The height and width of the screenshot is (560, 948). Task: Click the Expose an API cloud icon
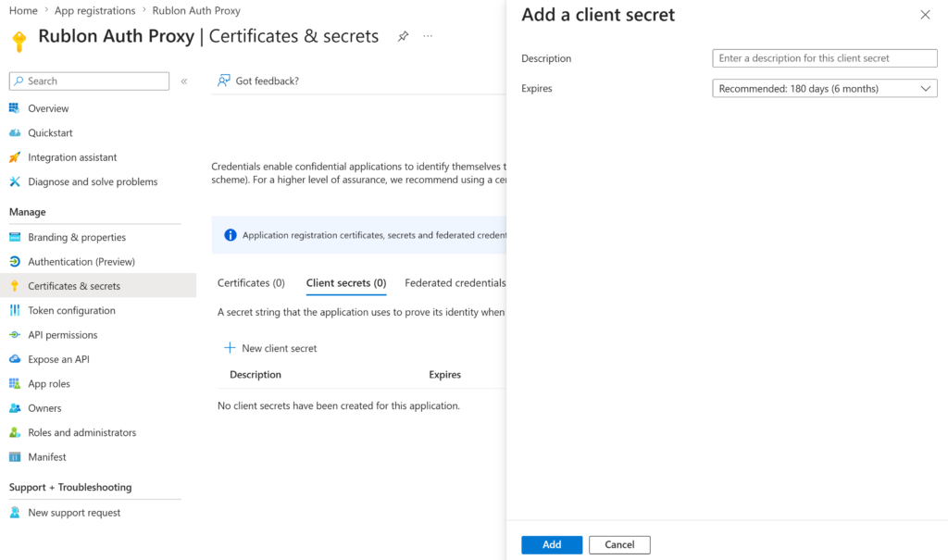(15, 359)
